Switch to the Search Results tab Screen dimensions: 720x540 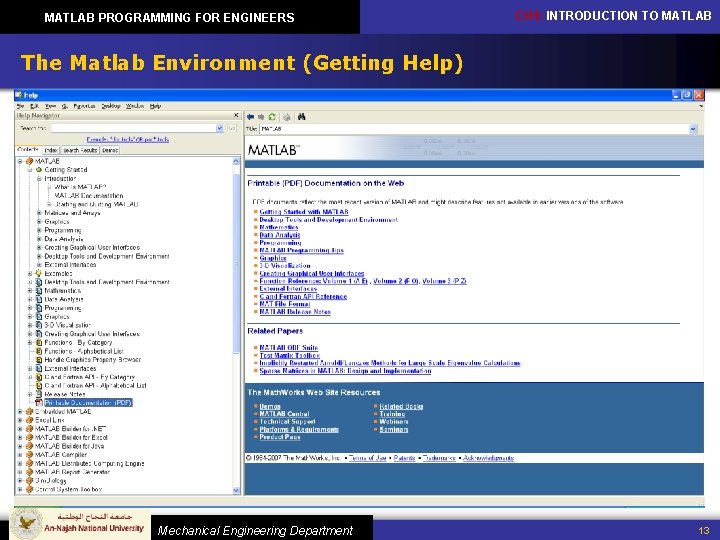click(x=80, y=150)
